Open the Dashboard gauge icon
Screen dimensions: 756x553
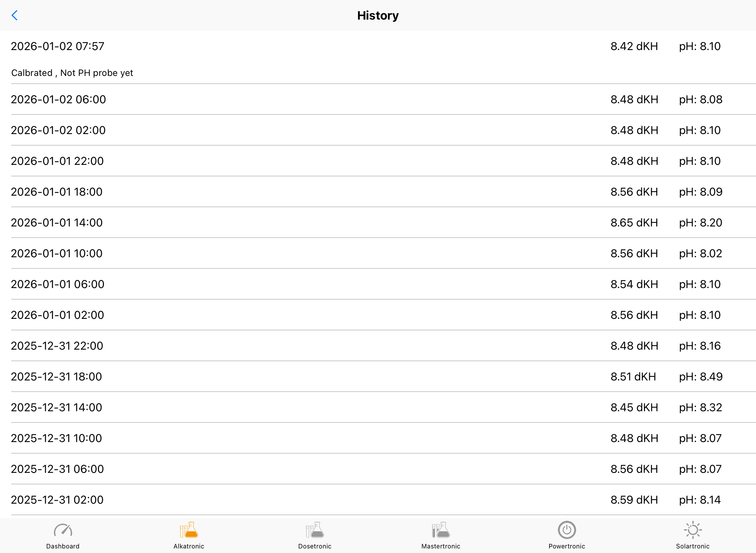click(63, 530)
